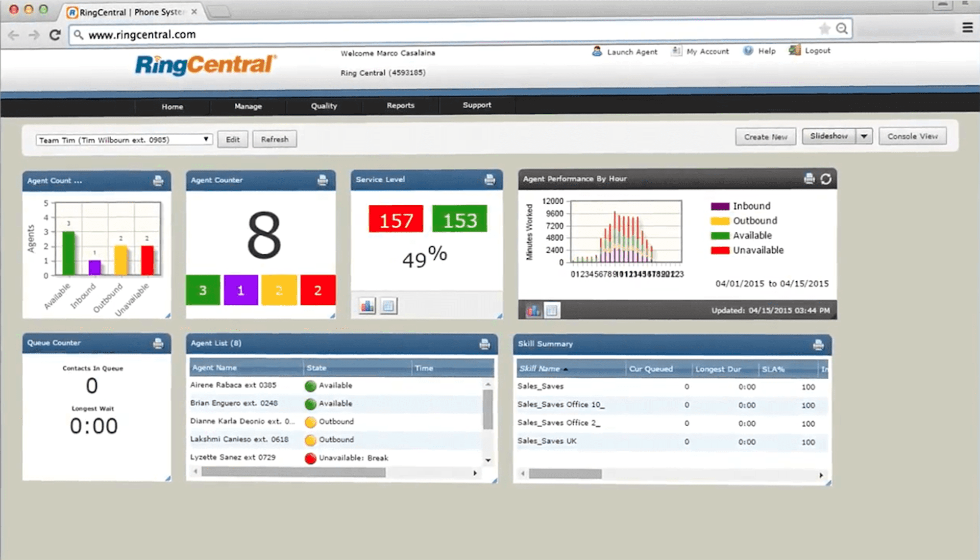
Task: Sort Agent List by State column
Action: [358, 367]
